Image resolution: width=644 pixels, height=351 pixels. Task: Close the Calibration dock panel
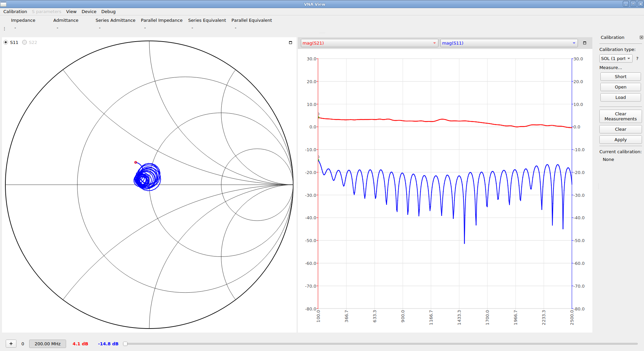641,38
